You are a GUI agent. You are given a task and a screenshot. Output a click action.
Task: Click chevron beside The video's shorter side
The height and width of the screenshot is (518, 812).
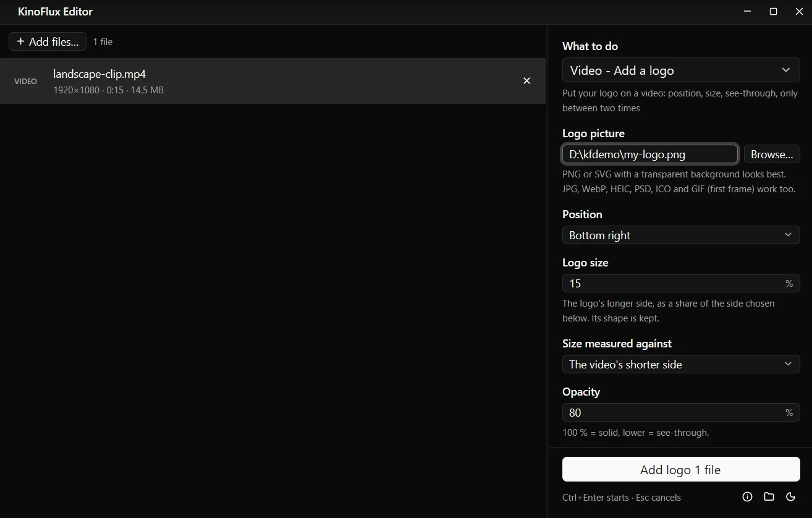[x=788, y=364]
